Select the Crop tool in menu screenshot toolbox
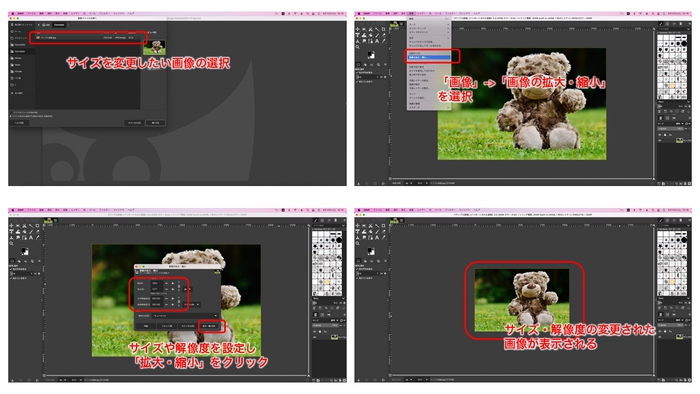 [x=383, y=29]
